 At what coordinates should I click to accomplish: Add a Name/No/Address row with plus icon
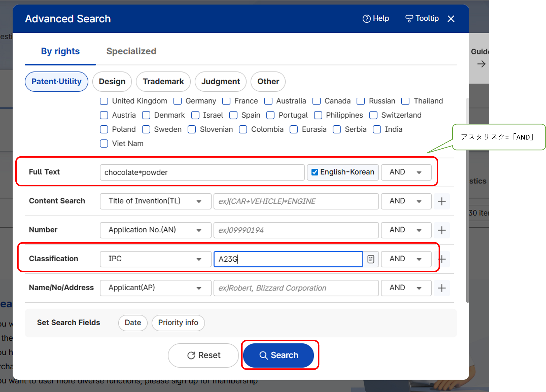coord(442,288)
